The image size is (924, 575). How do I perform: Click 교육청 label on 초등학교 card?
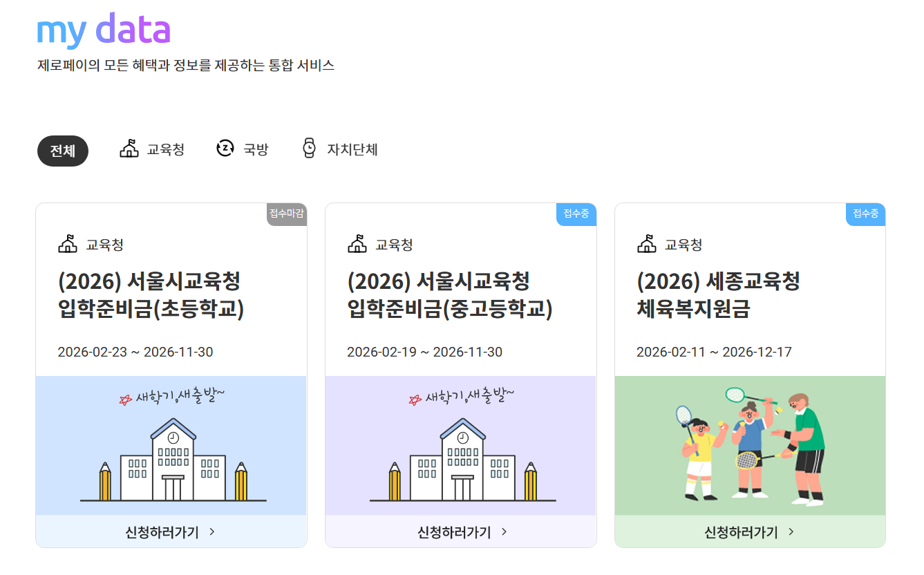click(104, 245)
